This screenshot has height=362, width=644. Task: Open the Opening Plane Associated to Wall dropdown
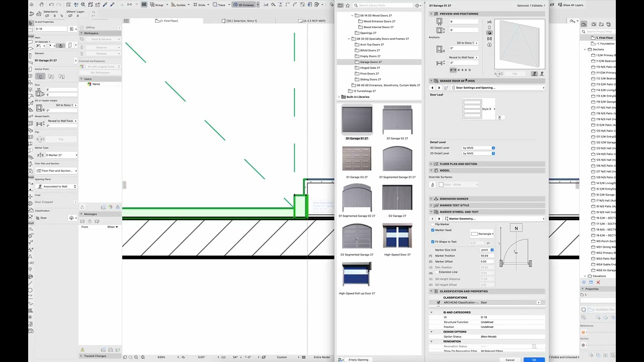[x=56, y=187]
